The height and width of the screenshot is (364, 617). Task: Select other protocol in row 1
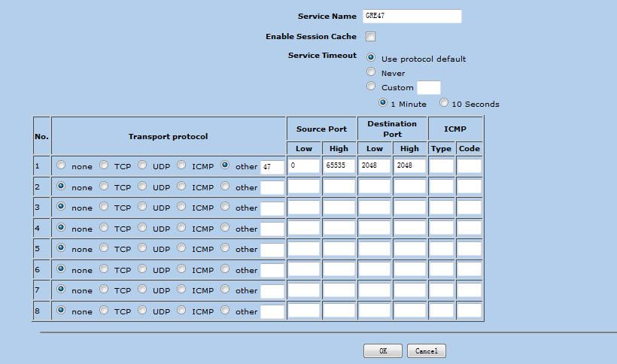[225, 165]
